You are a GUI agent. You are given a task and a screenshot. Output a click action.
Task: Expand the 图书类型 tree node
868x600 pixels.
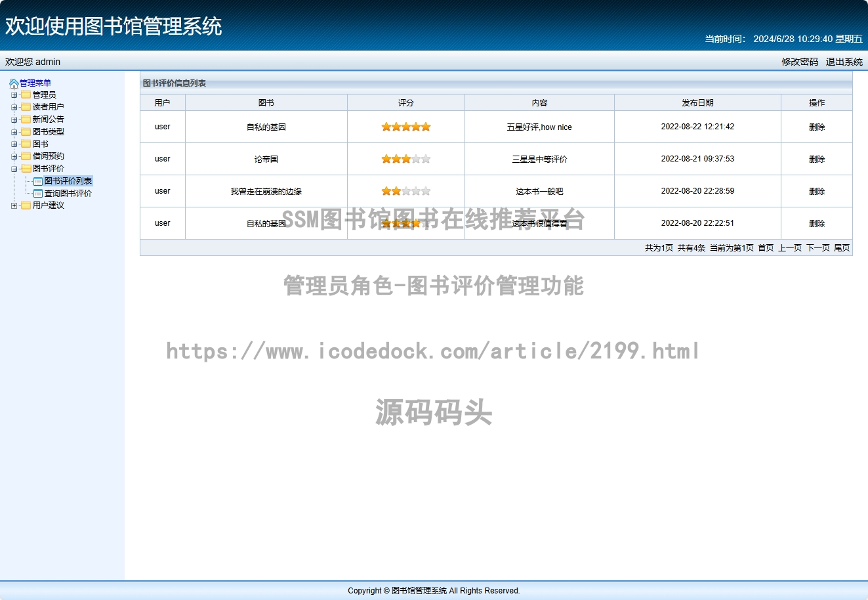(x=14, y=132)
